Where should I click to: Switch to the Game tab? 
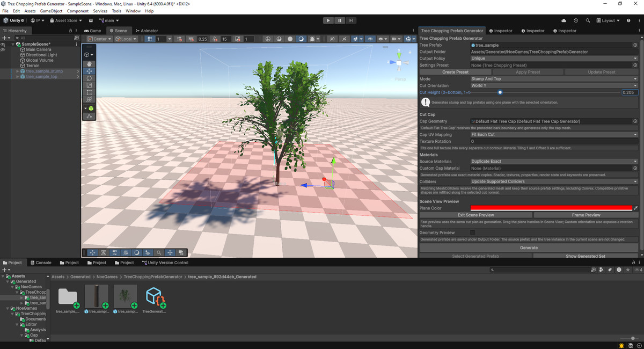[x=93, y=31]
